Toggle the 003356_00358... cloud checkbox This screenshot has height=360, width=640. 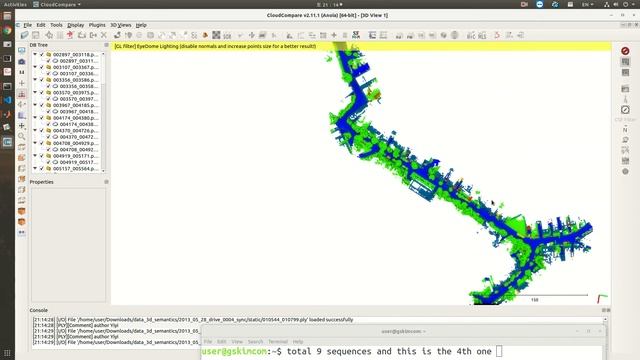click(x=48, y=86)
